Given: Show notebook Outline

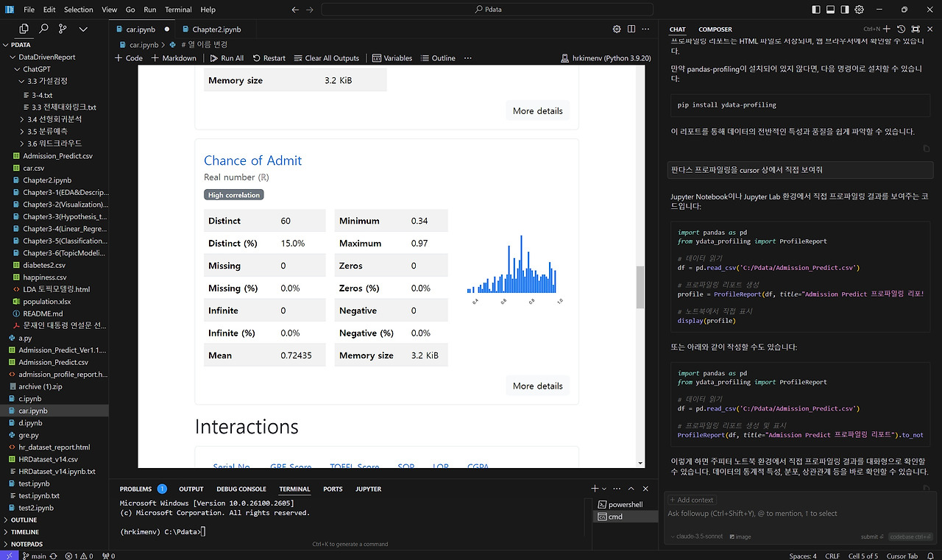Looking at the screenshot, I should [438, 58].
